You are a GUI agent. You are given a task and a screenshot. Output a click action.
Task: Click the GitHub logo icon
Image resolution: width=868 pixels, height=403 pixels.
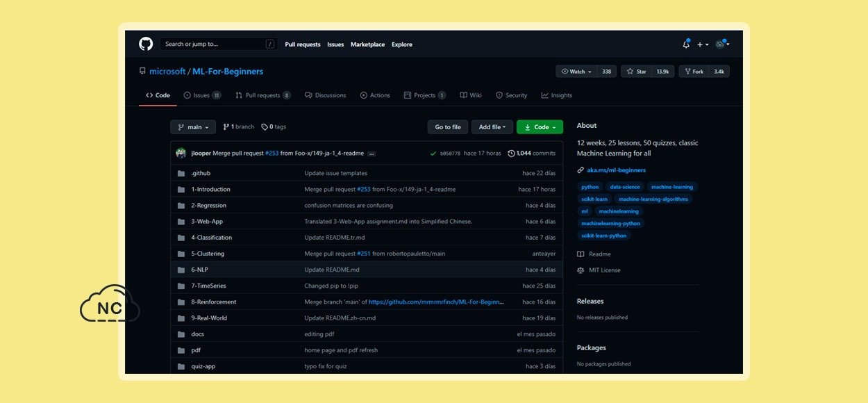146,44
